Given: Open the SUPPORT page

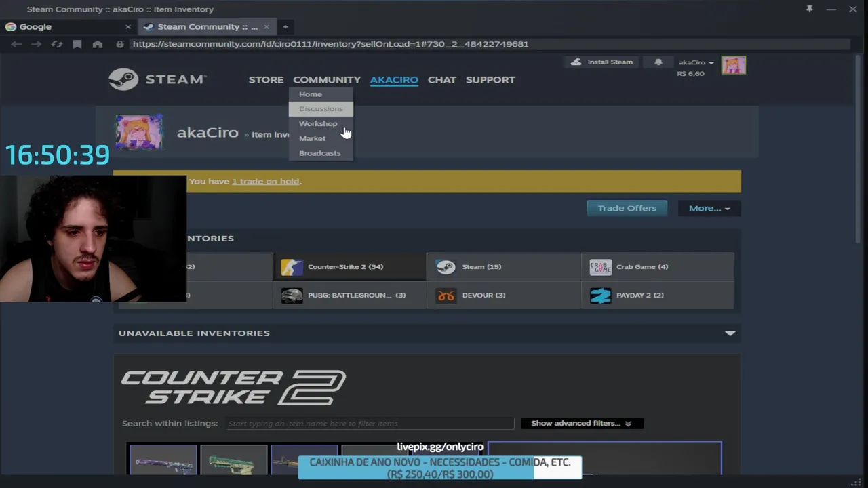Looking at the screenshot, I should click(490, 80).
